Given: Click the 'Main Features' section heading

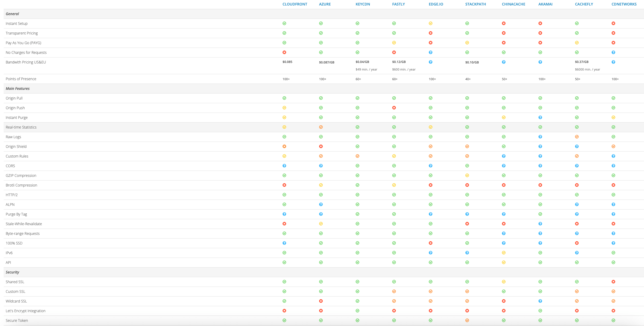Looking at the screenshot, I should pyautogui.click(x=17, y=89).
